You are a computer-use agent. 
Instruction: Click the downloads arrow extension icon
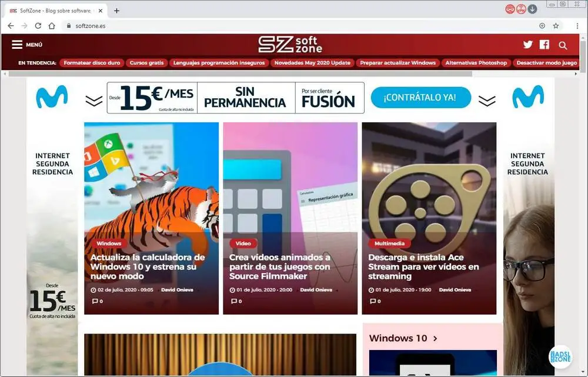click(x=532, y=9)
